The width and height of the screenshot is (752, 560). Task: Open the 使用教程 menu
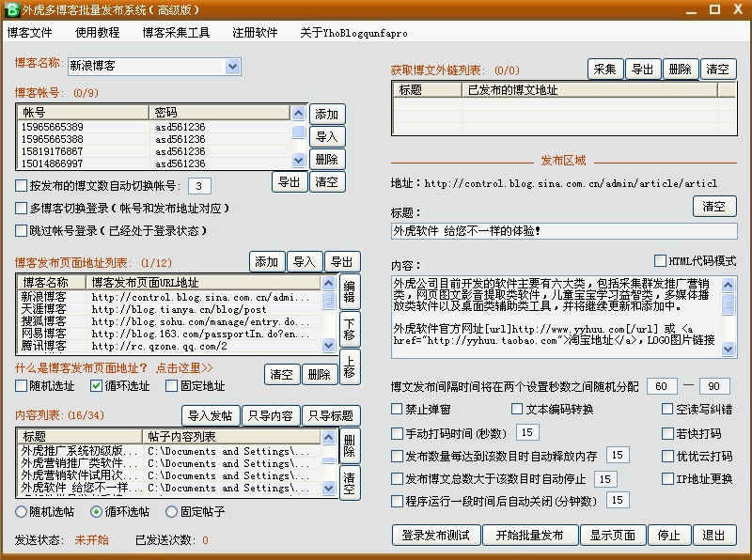click(98, 33)
